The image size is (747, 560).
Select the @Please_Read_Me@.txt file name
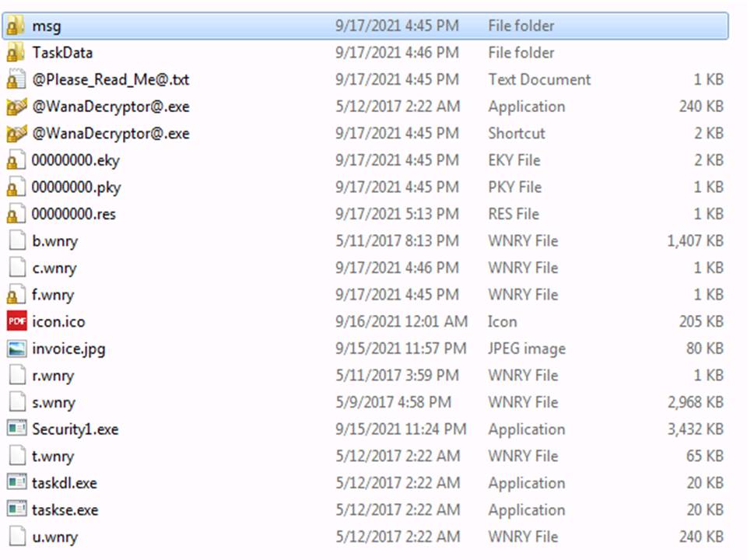click(x=110, y=79)
